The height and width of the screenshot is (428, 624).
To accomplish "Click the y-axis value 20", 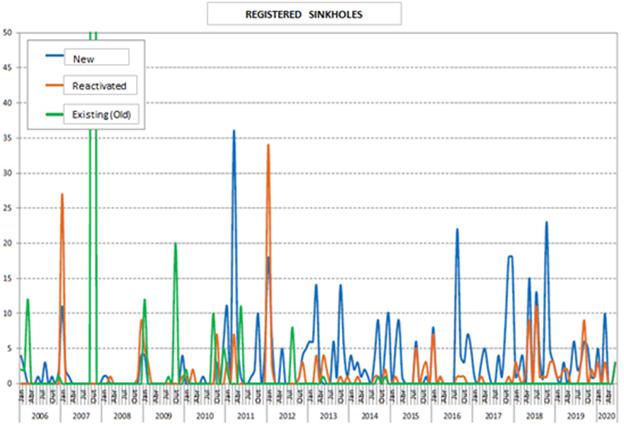I will point(7,243).
